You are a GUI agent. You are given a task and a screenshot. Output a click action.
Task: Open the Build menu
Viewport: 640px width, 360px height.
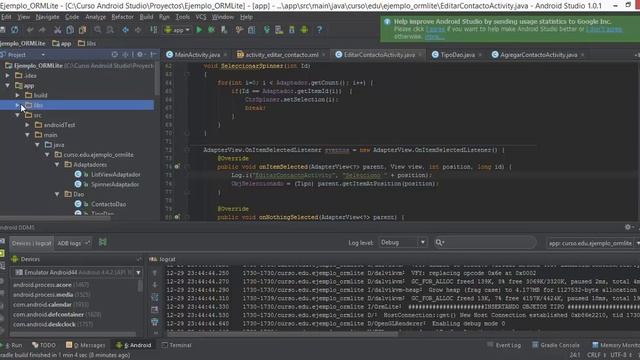tap(146, 17)
